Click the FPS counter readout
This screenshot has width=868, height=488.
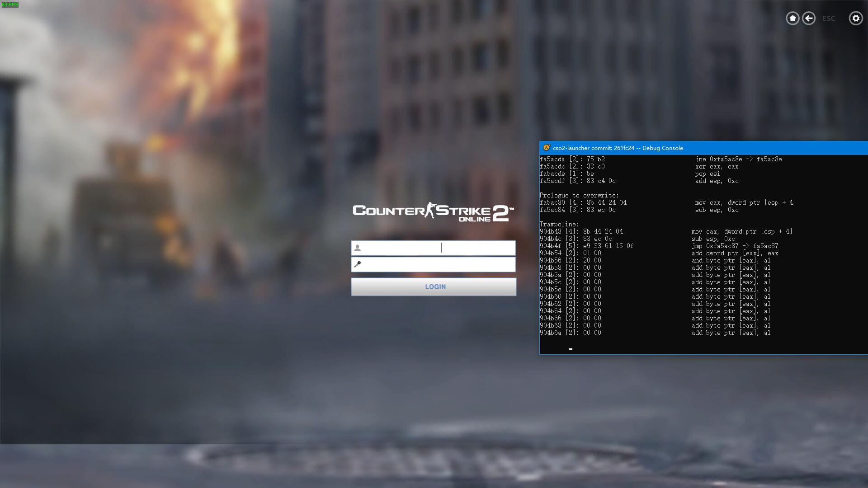coord(10,5)
